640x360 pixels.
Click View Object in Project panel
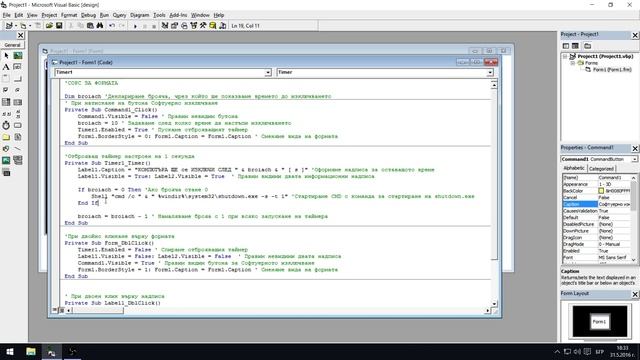pos(575,46)
